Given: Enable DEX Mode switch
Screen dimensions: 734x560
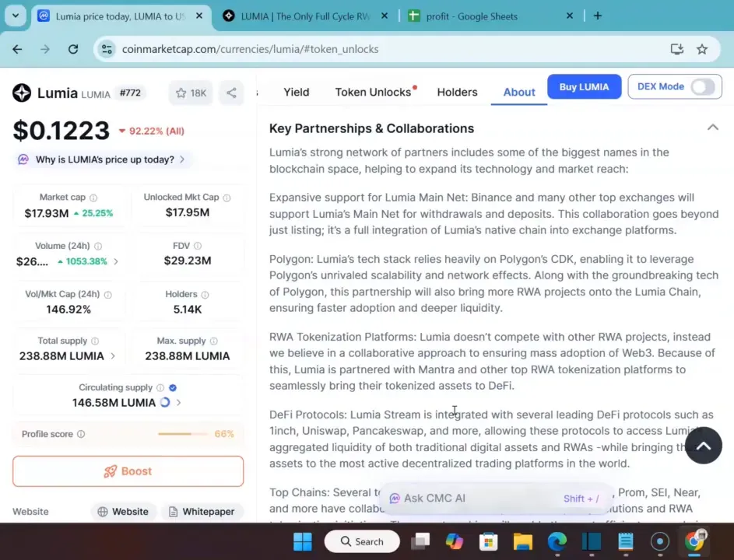Looking at the screenshot, I should tap(703, 87).
